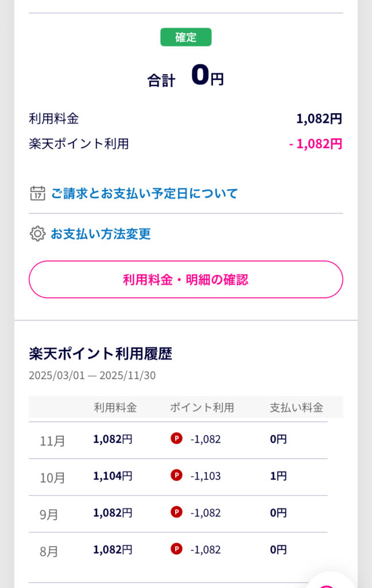
Task: Open the お支払い方法変更 link
Action: tap(100, 234)
